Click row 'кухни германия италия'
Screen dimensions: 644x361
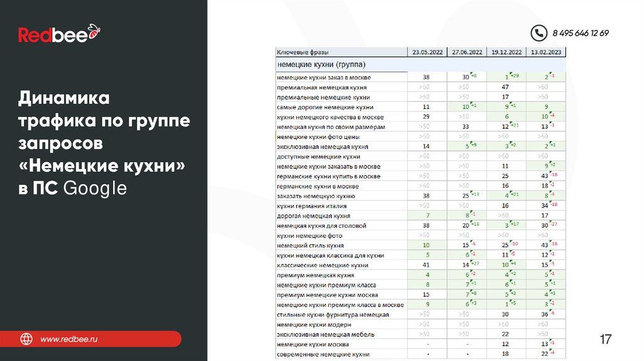(x=421, y=206)
